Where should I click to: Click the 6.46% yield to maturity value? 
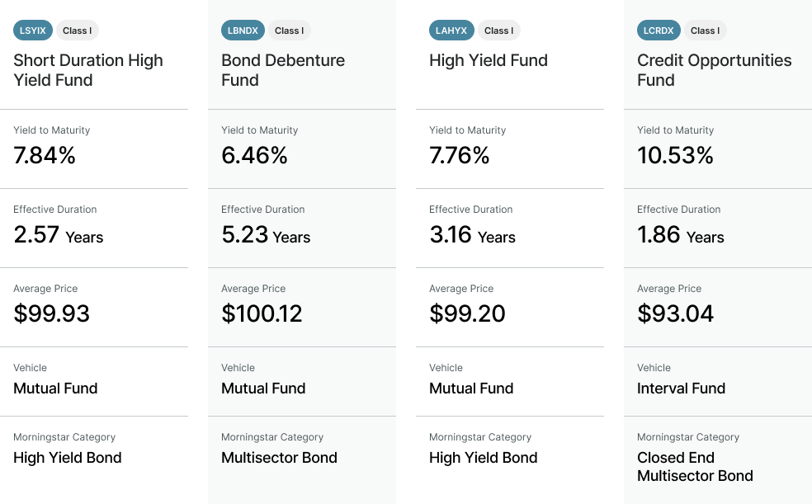[x=254, y=155]
